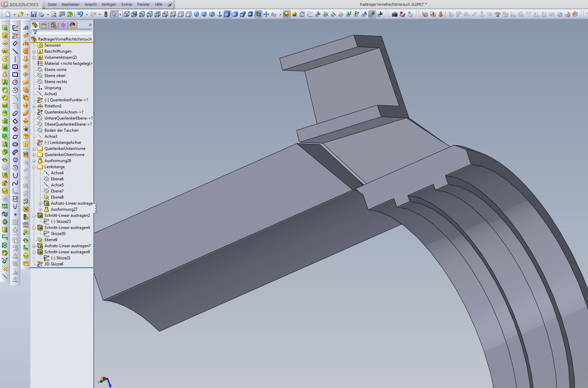Select Schnitt-Linear austragen4 feature in tree

click(67, 228)
